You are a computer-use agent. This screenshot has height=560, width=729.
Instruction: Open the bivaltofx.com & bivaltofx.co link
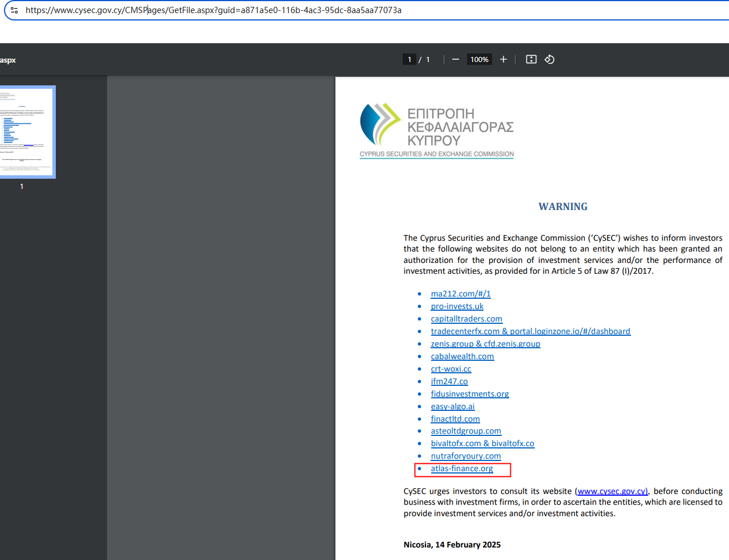pos(483,443)
